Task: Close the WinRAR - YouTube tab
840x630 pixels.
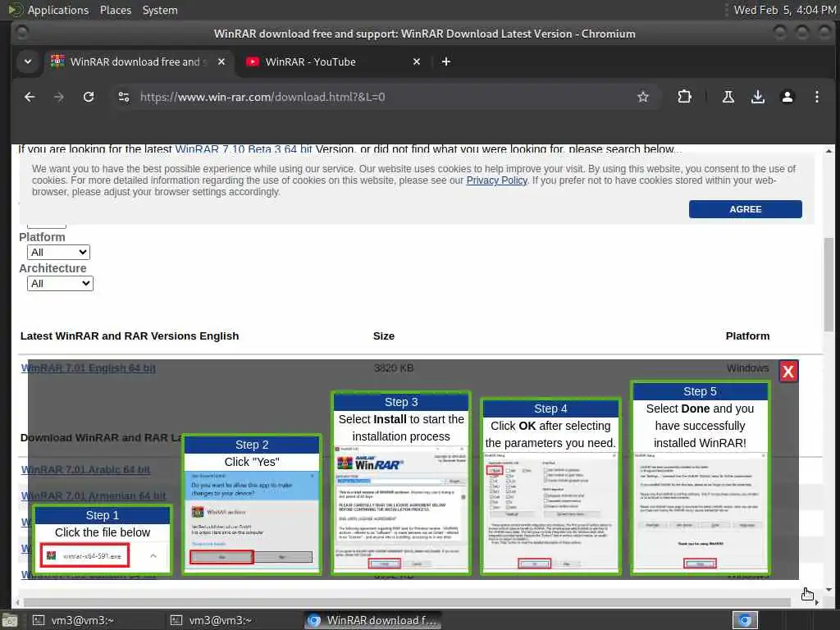Action: click(x=416, y=62)
